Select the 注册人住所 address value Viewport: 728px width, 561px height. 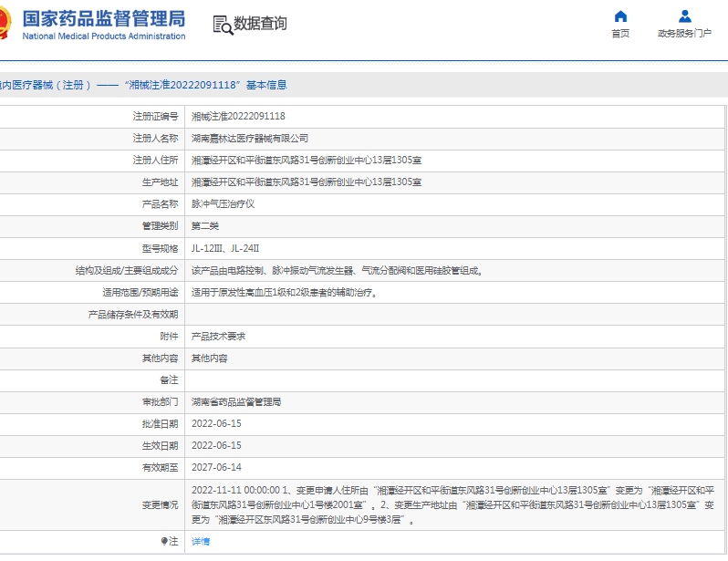tap(307, 161)
